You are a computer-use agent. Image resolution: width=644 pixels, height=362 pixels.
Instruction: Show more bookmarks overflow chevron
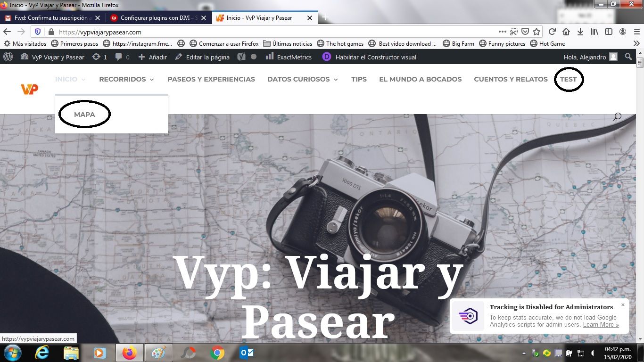click(x=636, y=43)
